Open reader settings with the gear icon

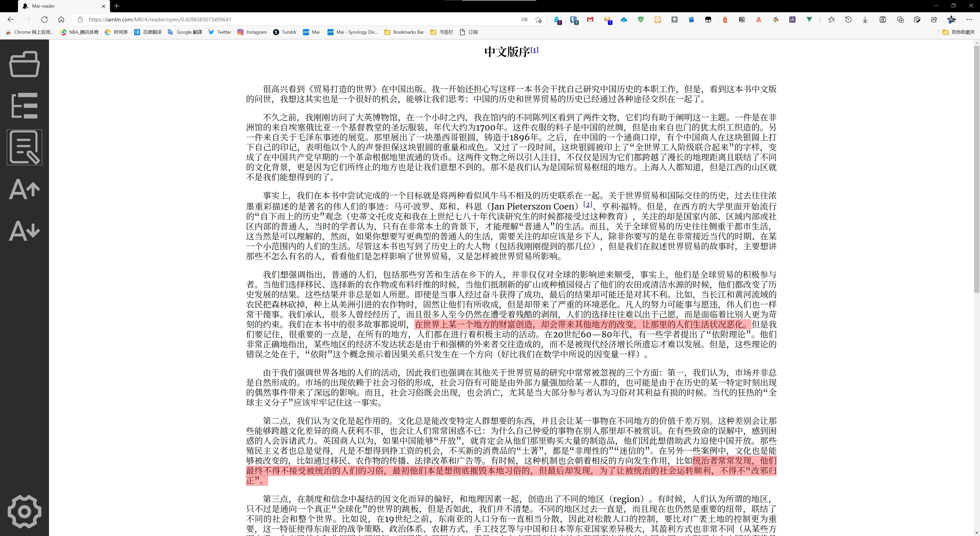[24, 511]
